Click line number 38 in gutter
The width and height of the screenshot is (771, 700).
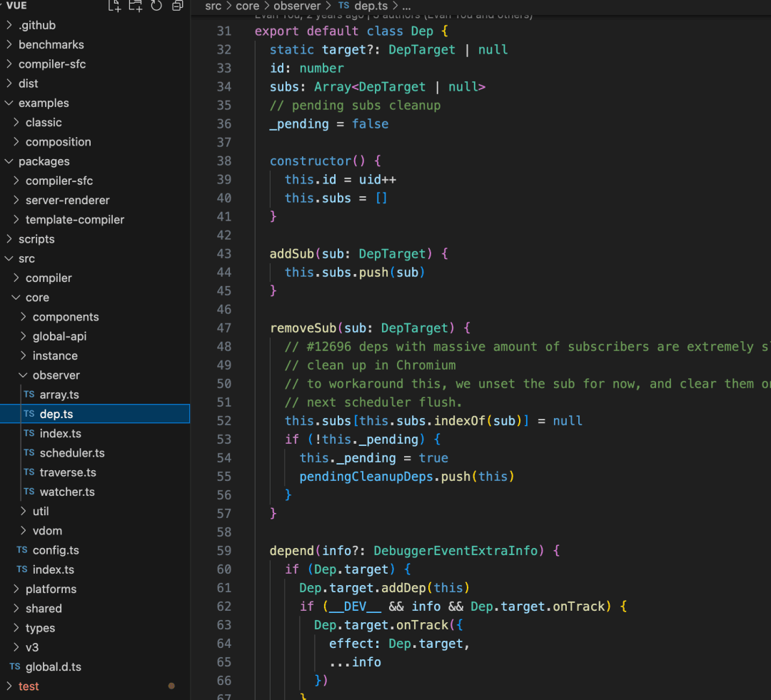[223, 161]
